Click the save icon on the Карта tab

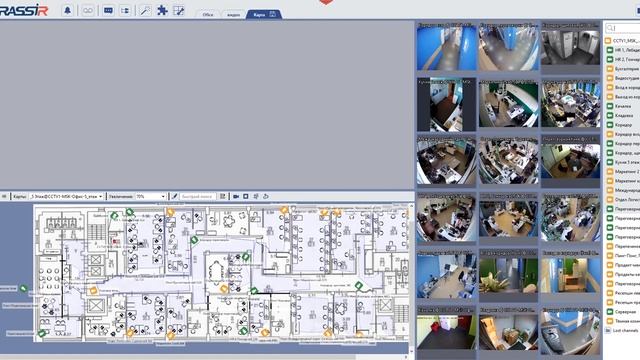(x=273, y=14)
